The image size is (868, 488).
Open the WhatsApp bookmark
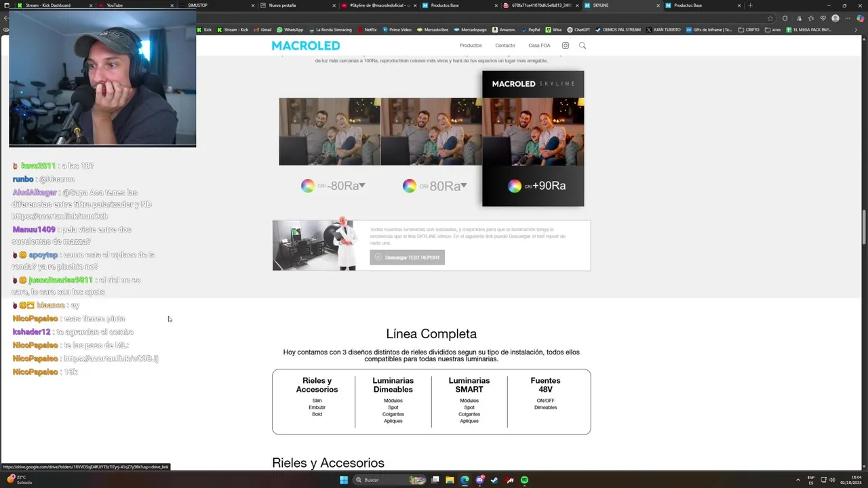click(x=290, y=30)
